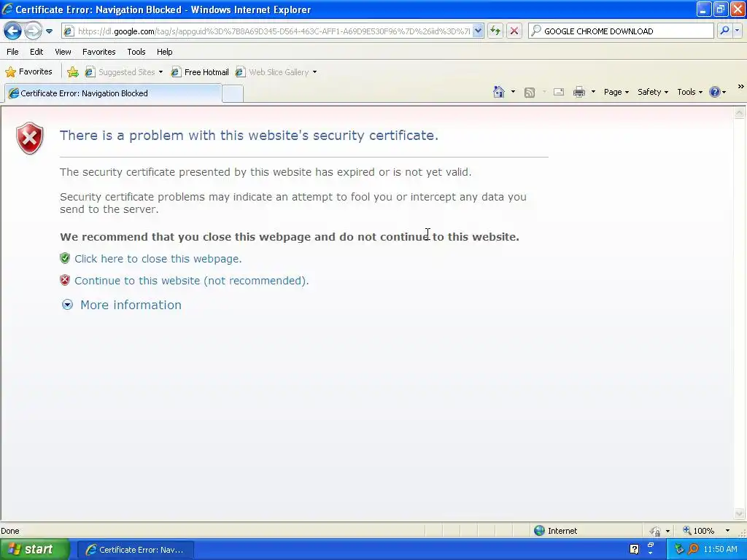Open the recent pages dropdown arrow
The height and width of the screenshot is (560, 747).
[49, 31]
